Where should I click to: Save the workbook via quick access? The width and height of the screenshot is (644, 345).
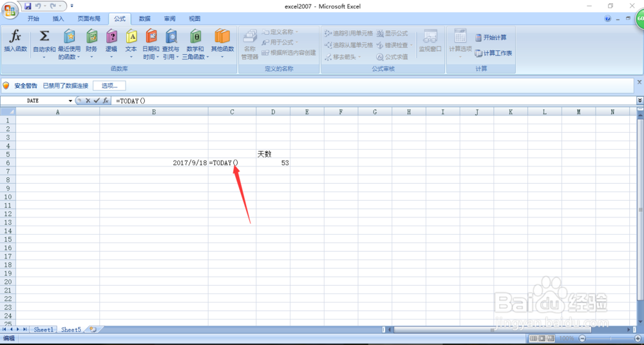click(x=28, y=6)
